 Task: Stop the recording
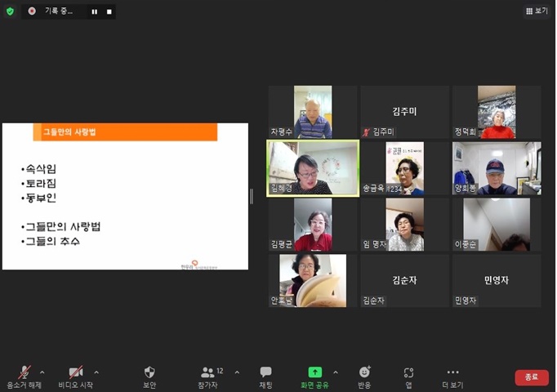(x=109, y=11)
